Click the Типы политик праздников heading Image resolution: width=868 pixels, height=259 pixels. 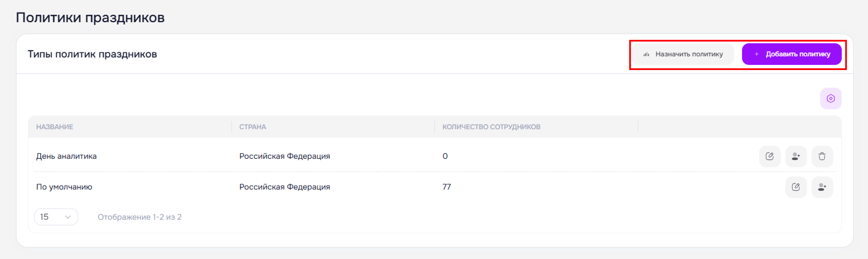click(92, 54)
